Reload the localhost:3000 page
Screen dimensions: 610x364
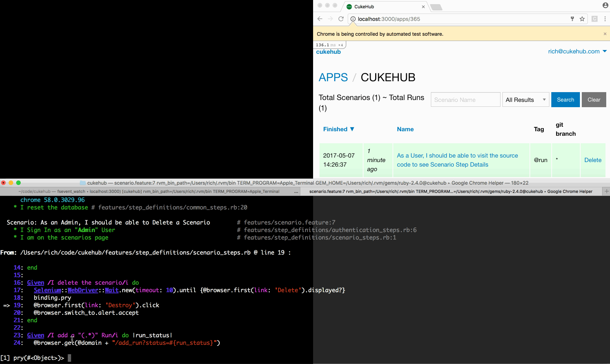[341, 19]
